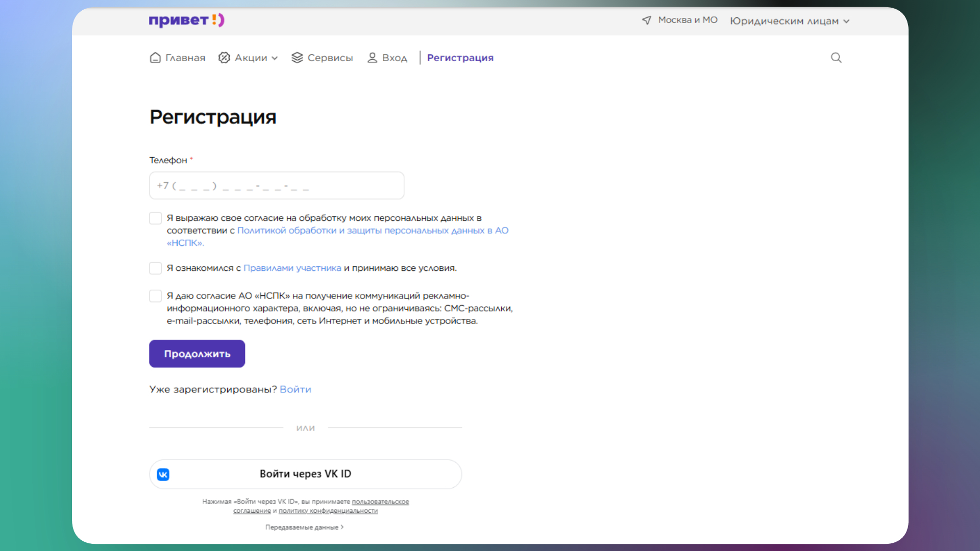Check the personal data processing consent box

pyautogui.click(x=156, y=218)
